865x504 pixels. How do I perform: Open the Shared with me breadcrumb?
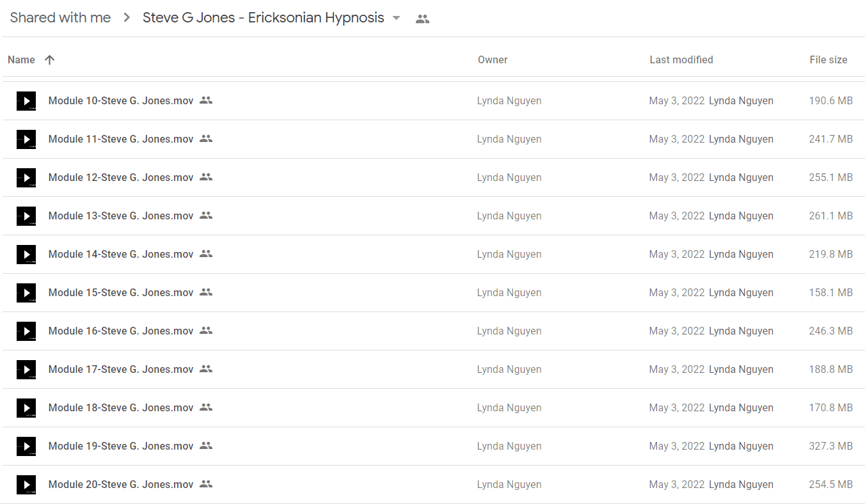tap(60, 18)
